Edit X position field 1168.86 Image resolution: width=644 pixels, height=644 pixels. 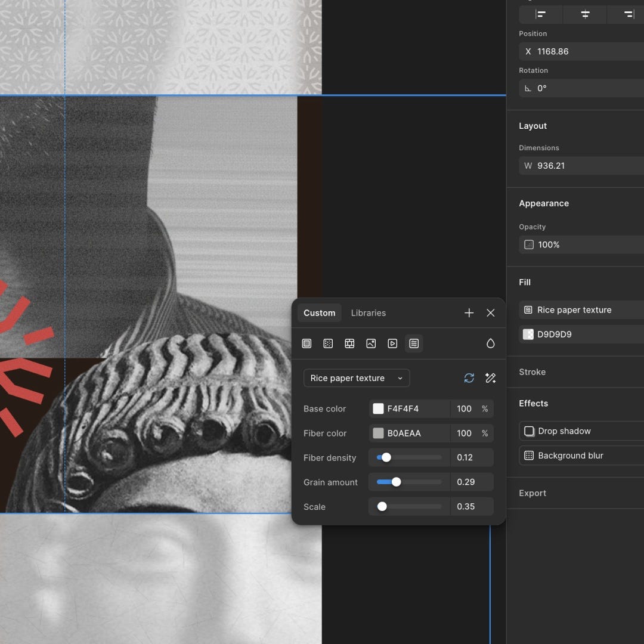pos(581,52)
